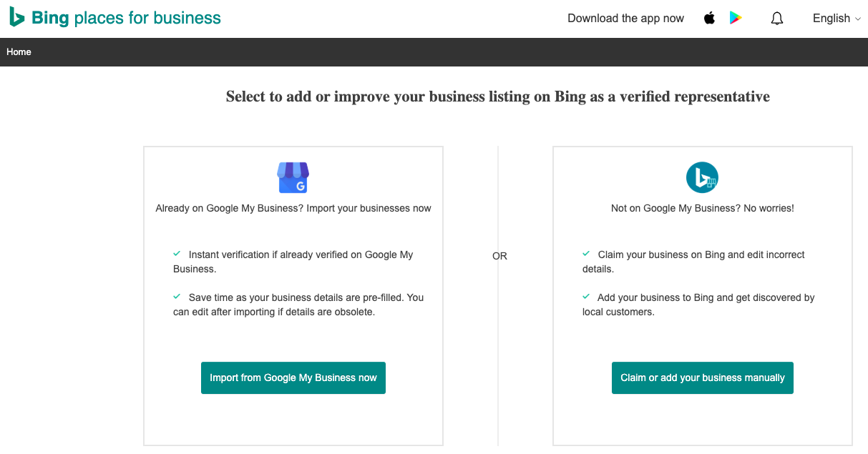Click Claim or add your business manually

(702, 377)
